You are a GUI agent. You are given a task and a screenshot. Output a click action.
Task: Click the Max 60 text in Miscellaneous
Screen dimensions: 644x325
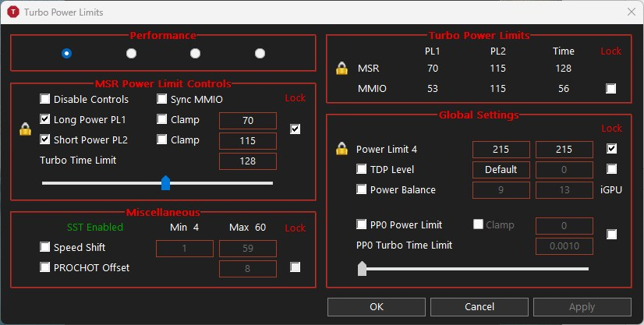tap(248, 227)
